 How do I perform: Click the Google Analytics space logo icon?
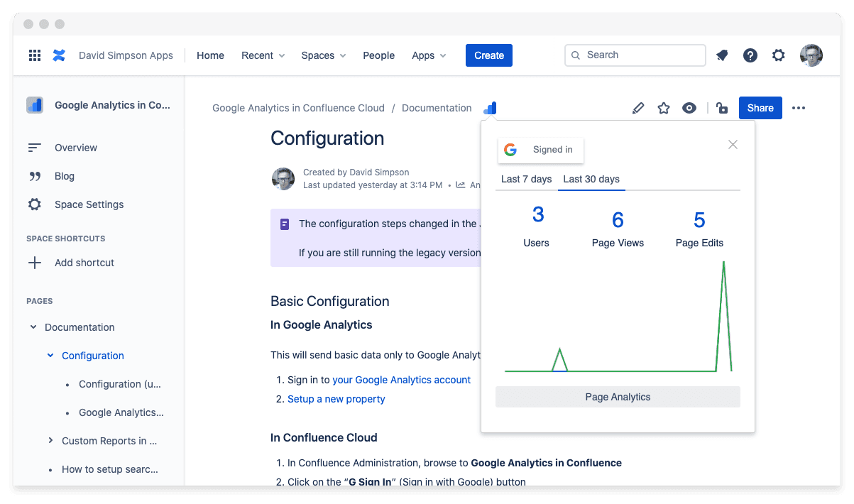(x=35, y=105)
